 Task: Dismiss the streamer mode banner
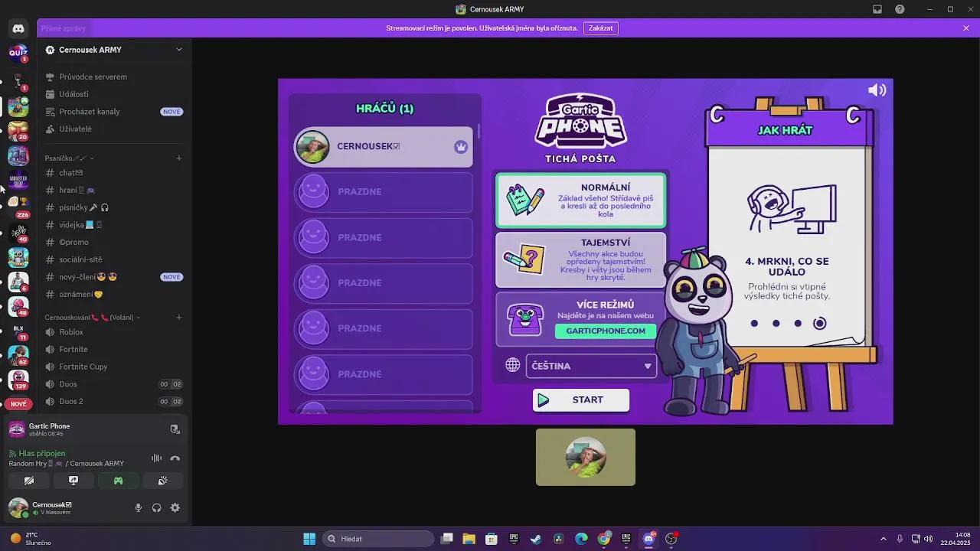tap(966, 28)
